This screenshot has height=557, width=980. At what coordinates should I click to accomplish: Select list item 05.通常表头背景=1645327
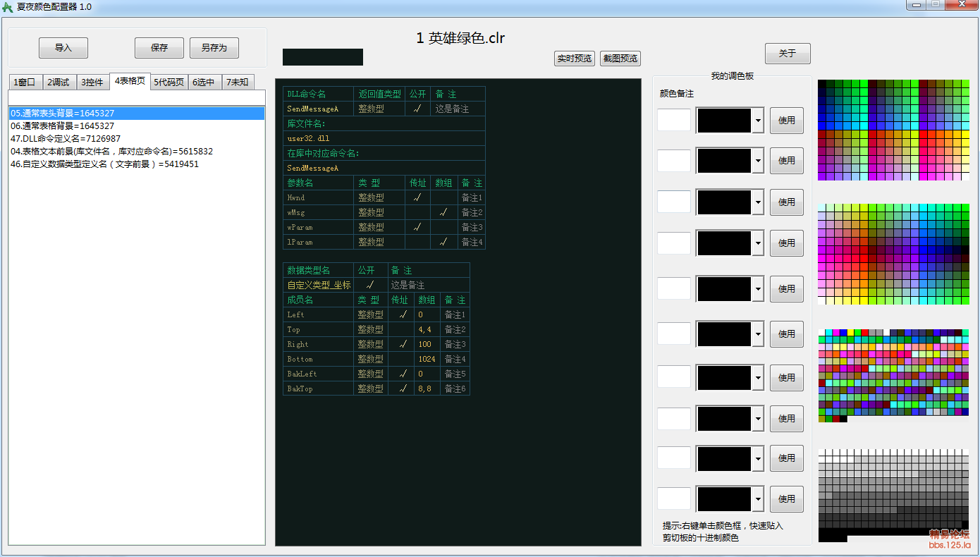[x=137, y=113]
